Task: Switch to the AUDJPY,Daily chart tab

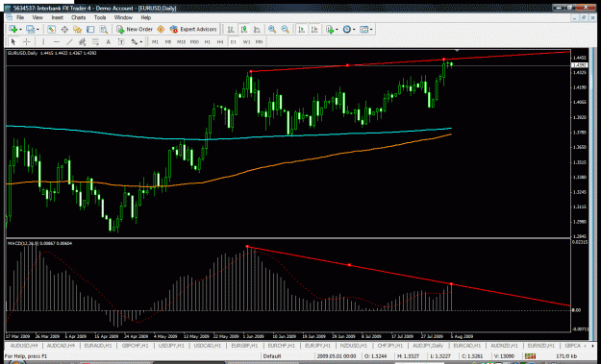Action: tap(427, 346)
